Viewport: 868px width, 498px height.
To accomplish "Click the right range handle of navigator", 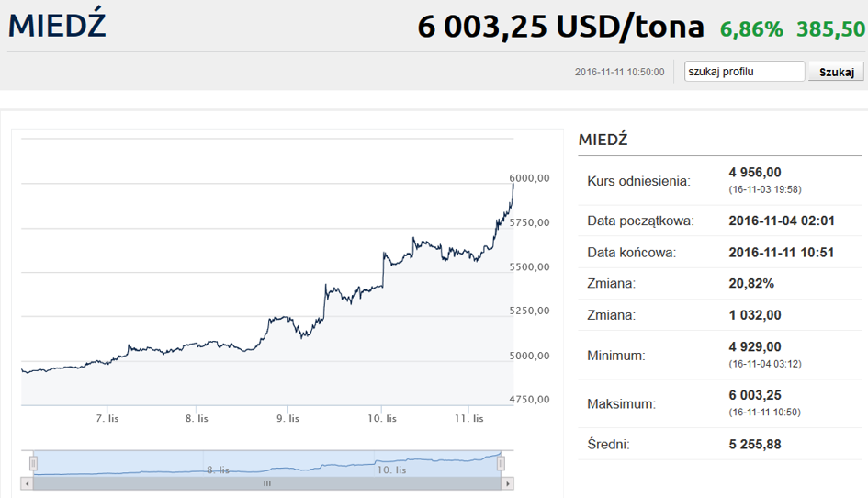I will pyautogui.click(x=501, y=463).
